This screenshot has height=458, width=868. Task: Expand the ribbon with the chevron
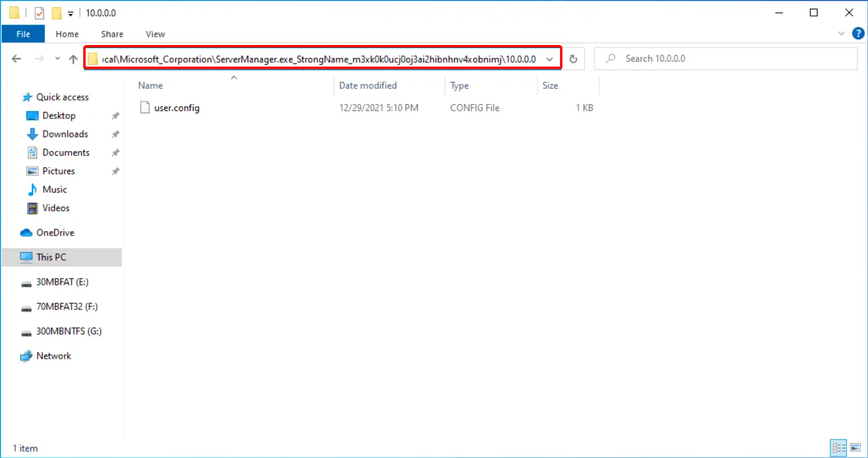tap(842, 33)
